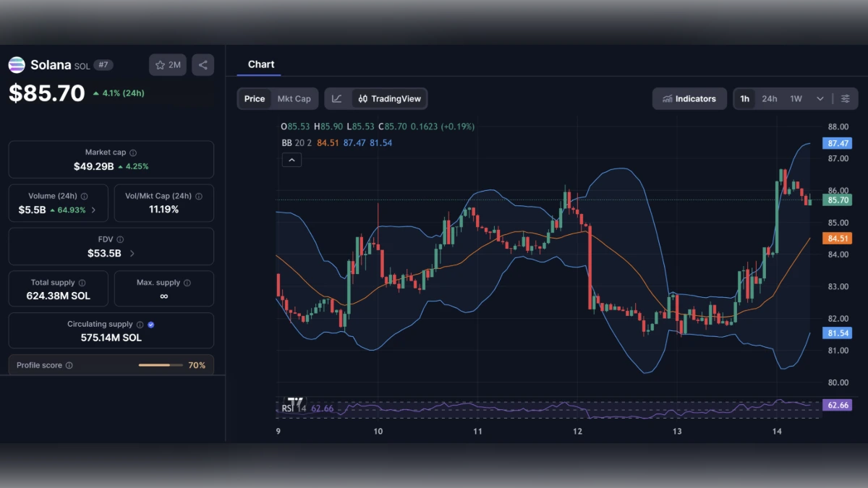Open the share options via the share icon

click(203, 64)
